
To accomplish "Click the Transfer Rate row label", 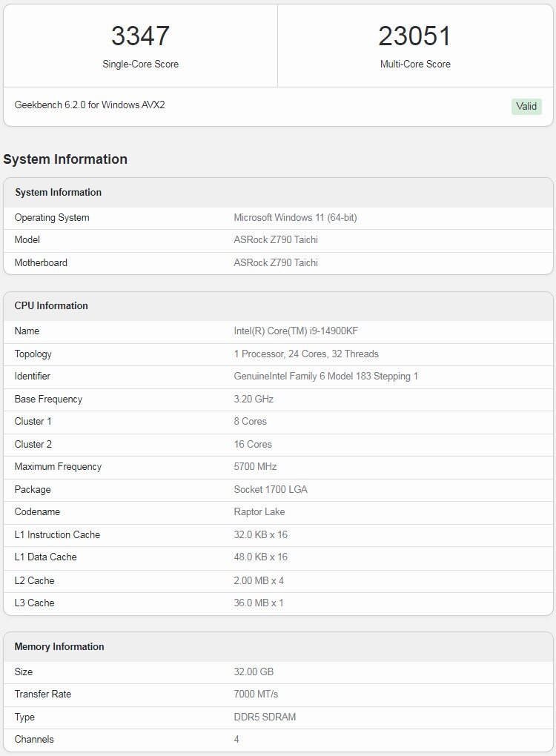I will 43,694.
